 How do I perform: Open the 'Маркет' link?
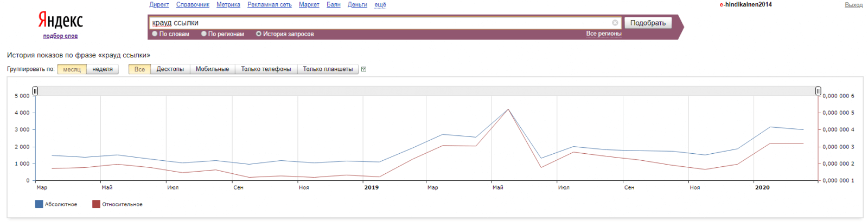[x=309, y=4]
